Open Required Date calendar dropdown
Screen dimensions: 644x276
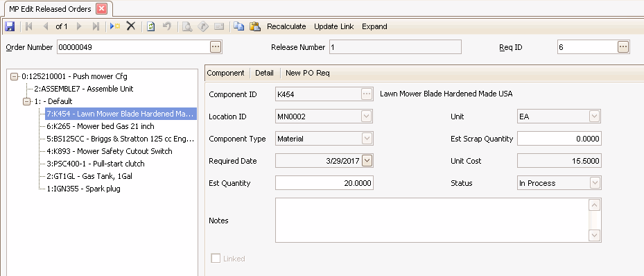[x=367, y=161]
